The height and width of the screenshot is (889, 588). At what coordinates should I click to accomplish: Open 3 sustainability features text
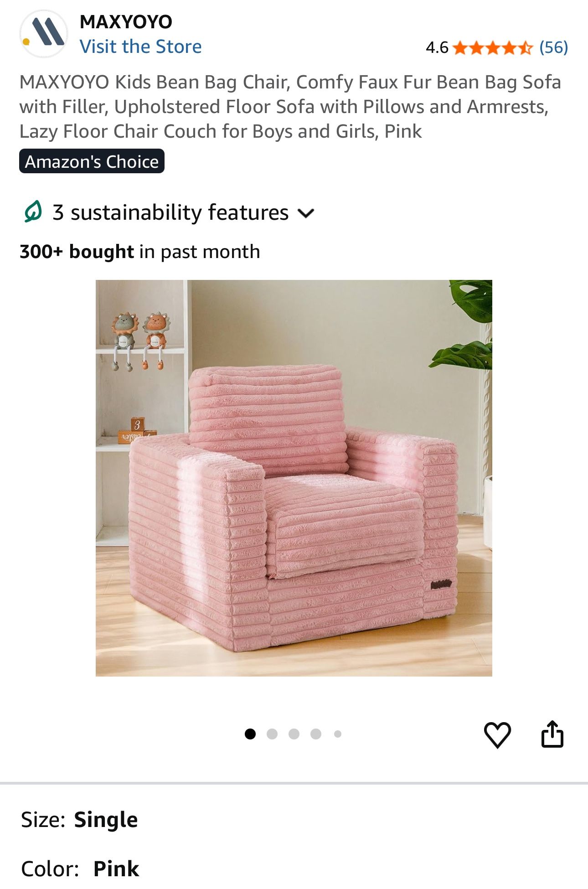pos(170,212)
